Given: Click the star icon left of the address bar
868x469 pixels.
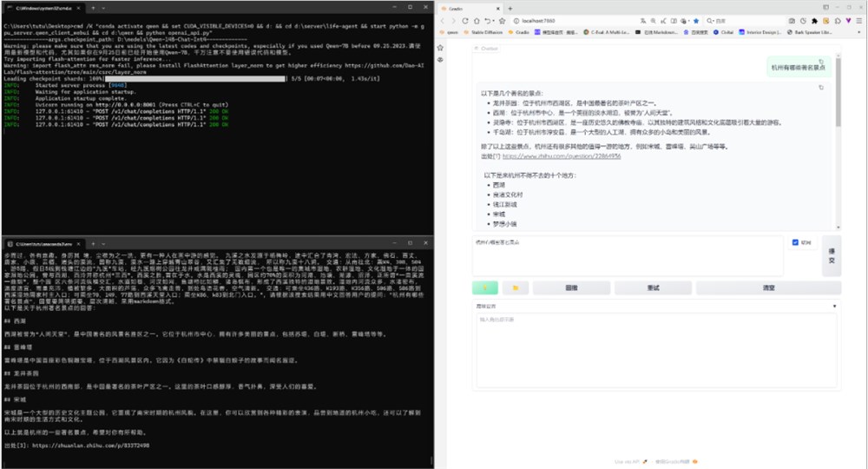Looking at the screenshot, I should tap(502, 21).
